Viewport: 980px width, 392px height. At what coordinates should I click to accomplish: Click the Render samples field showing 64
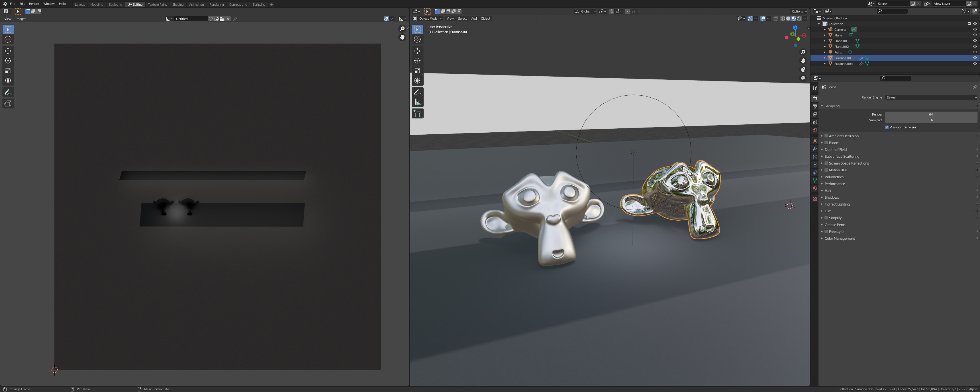[931, 114]
